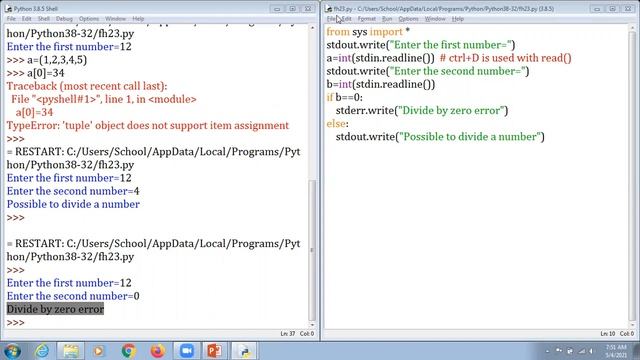640x360 pixels.
Task: Open File menu in Python Shell window
Action: [11, 19]
